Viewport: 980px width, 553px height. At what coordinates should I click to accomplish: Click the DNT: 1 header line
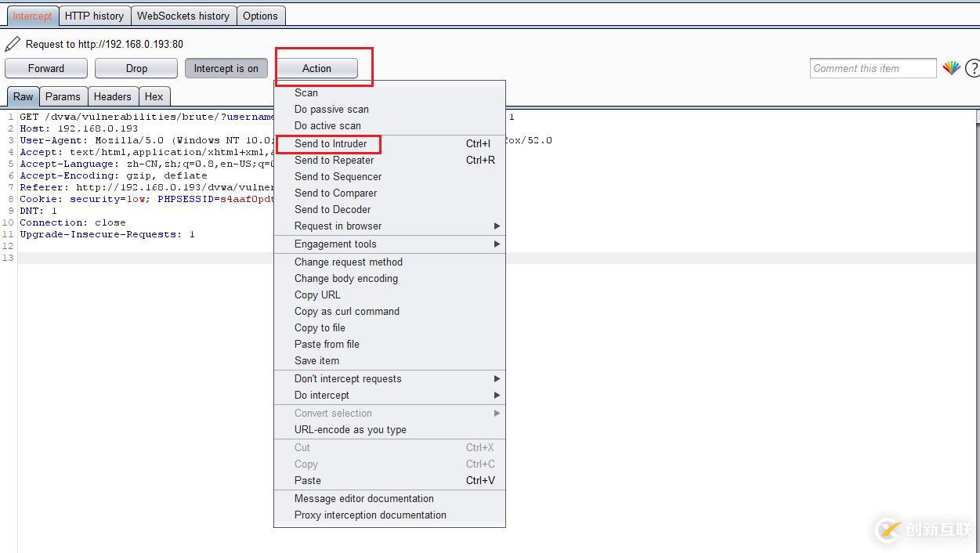click(38, 211)
